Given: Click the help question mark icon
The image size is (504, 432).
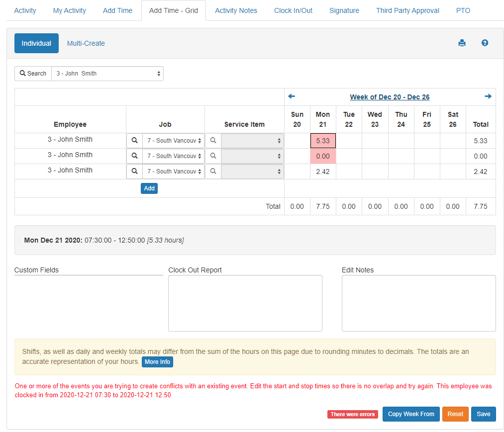Looking at the screenshot, I should point(485,43).
